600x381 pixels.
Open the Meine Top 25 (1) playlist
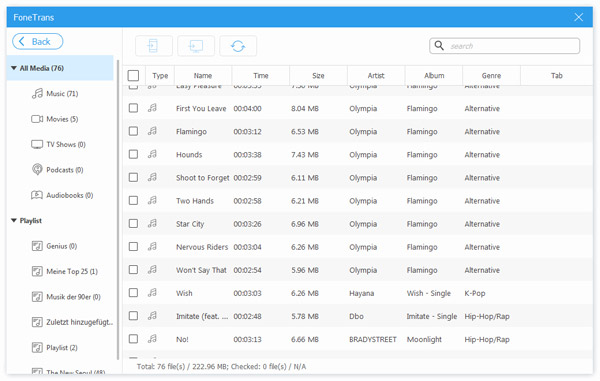coord(65,271)
